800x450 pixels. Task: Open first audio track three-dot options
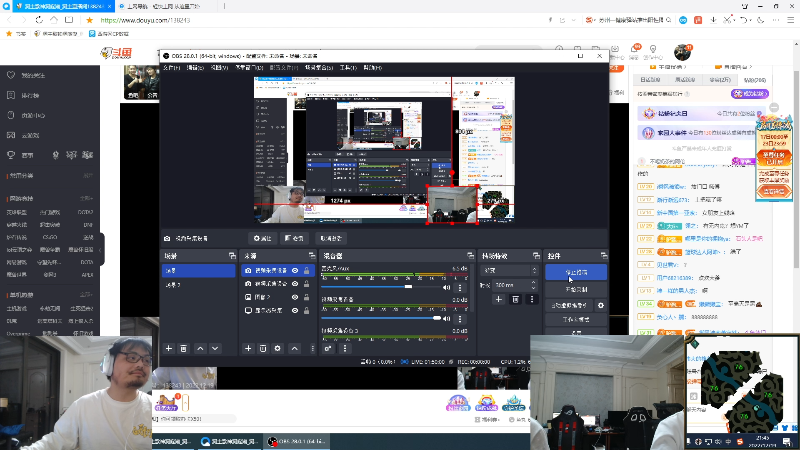click(x=460, y=288)
